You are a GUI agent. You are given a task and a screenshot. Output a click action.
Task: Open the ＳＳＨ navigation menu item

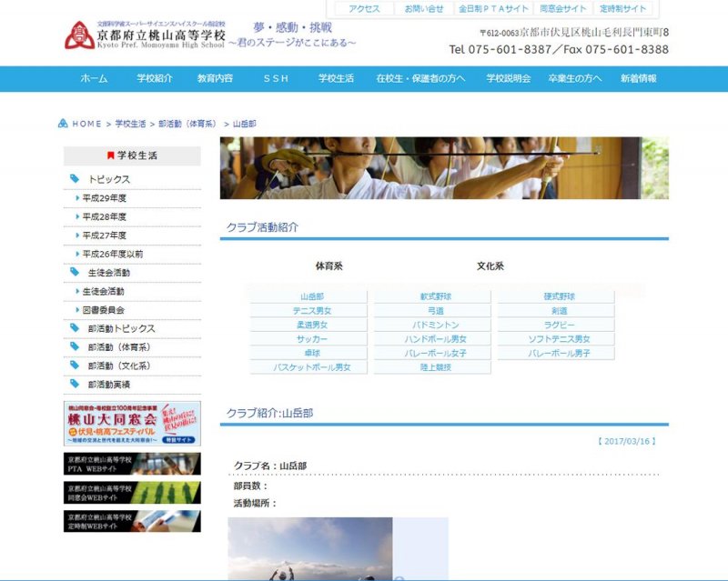pos(276,79)
